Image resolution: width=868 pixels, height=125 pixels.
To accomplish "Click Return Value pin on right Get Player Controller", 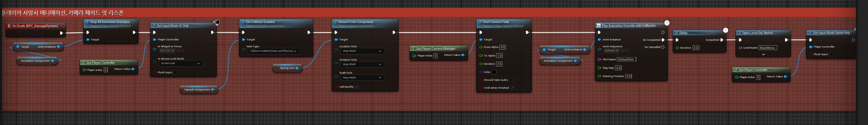I will point(785,77).
